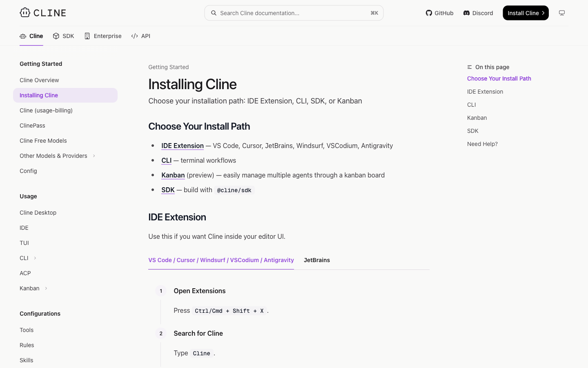Click the Cline robot logo
588x368 pixels.
coord(25,13)
